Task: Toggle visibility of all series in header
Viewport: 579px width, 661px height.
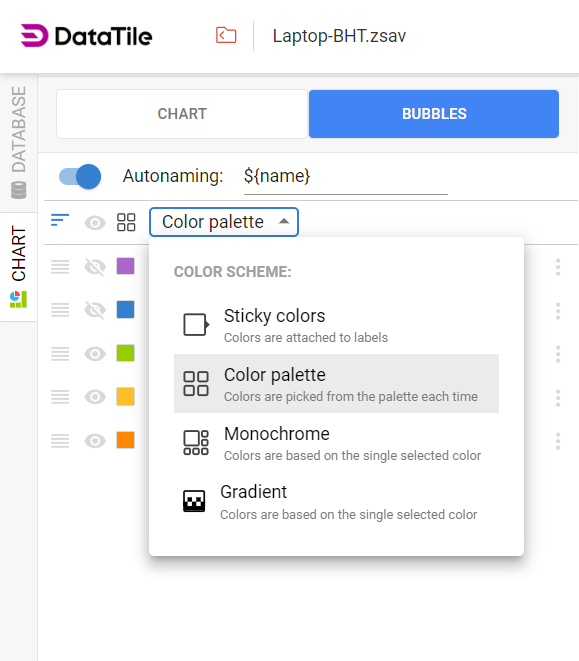Action: pyautogui.click(x=95, y=222)
